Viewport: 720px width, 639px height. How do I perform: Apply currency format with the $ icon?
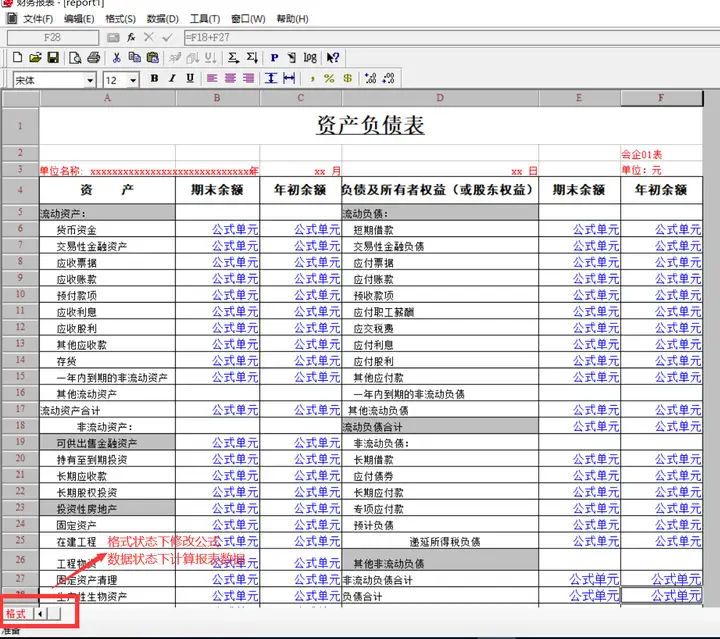pyautogui.click(x=348, y=78)
